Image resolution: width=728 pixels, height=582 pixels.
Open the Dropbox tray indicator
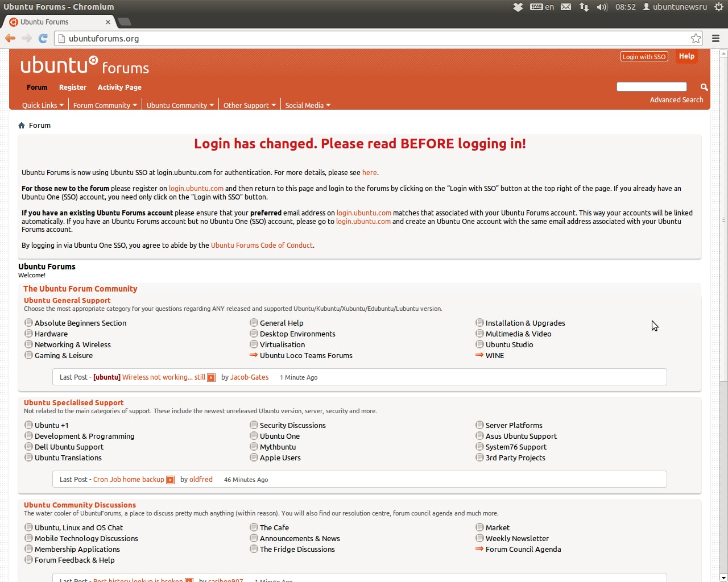pyautogui.click(x=518, y=7)
